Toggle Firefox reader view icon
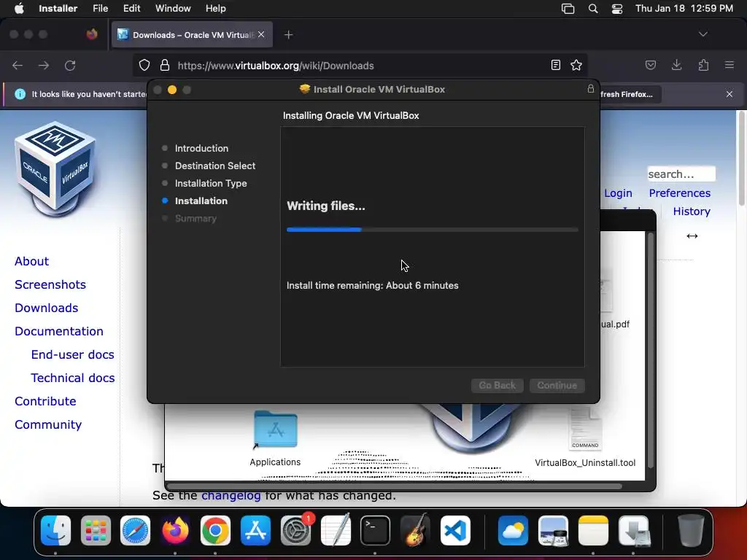The height and width of the screenshot is (560, 747). point(555,65)
